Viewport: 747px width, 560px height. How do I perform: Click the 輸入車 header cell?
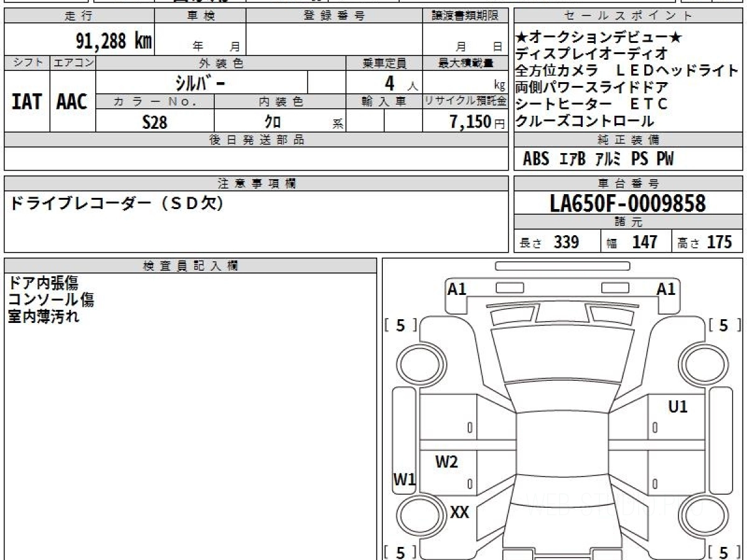[x=384, y=101]
